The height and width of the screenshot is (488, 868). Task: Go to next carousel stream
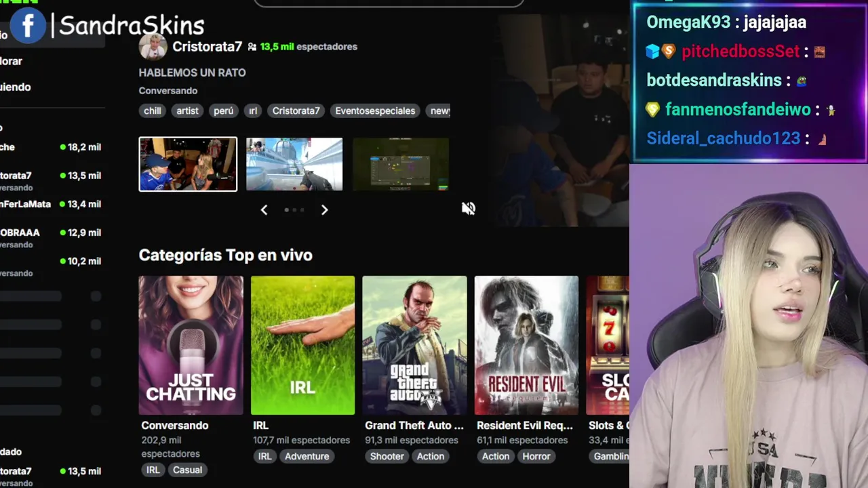pos(324,210)
